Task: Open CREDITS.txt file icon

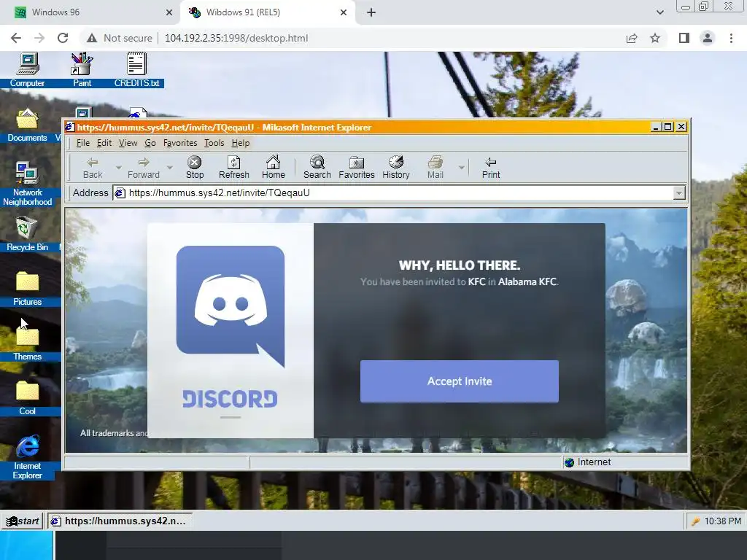Action: point(136,69)
